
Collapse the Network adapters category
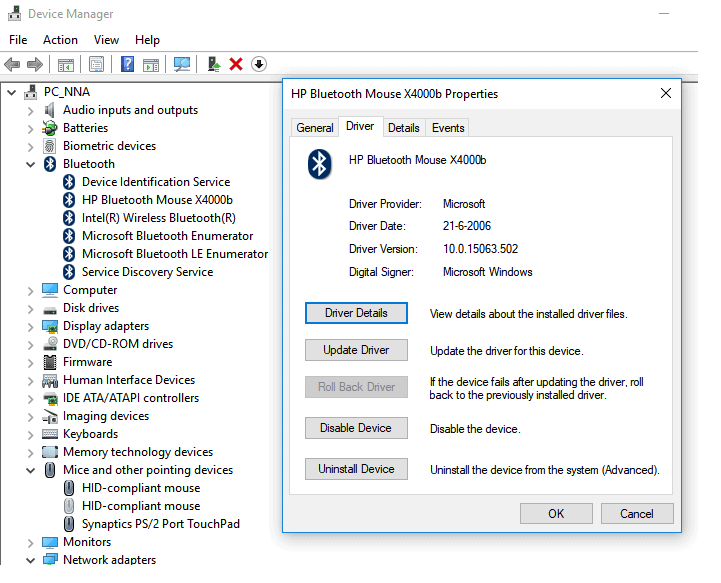click(30, 560)
